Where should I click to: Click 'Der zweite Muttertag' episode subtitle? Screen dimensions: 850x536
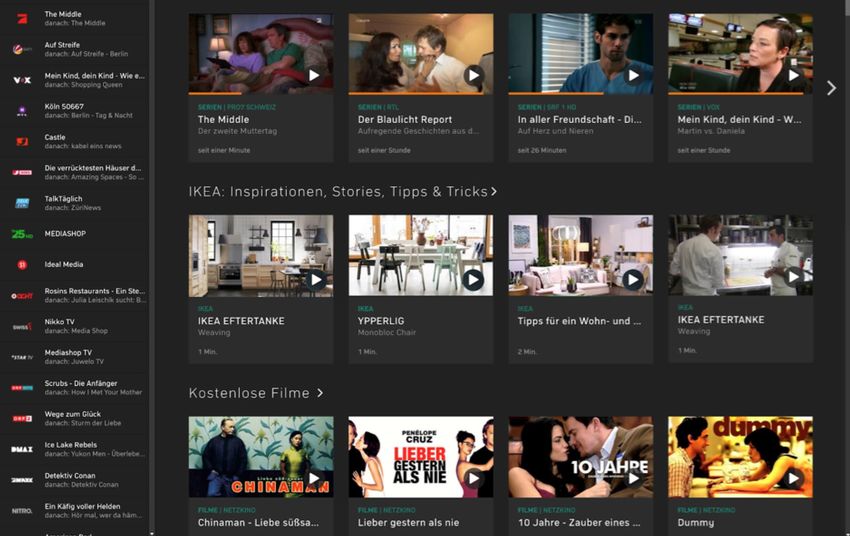tap(237, 131)
